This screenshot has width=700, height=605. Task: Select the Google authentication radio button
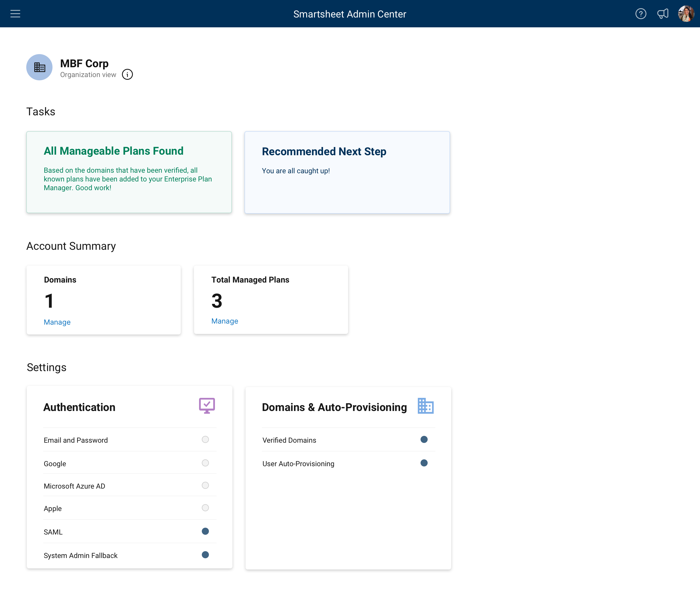[x=204, y=463]
